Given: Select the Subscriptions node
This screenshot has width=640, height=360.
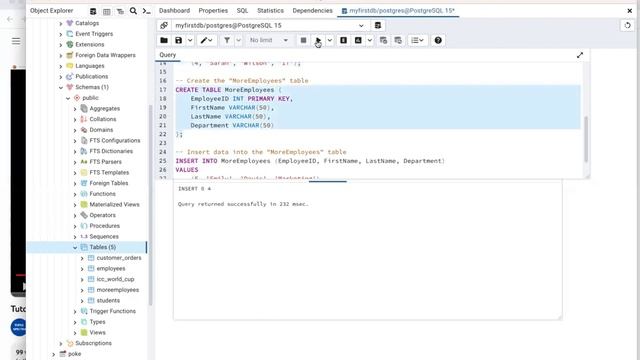Looking at the screenshot, I should 93,343.
